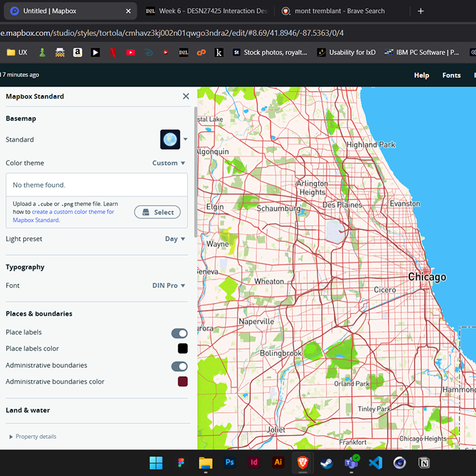
Task: Close the Untitled | Mapbox tab
Action: click(129, 12)
